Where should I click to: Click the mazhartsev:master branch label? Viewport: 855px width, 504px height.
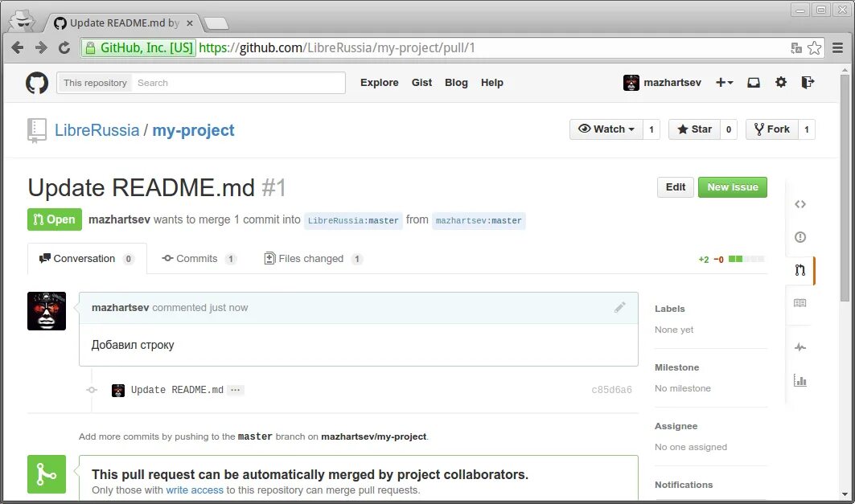point(479,221)
